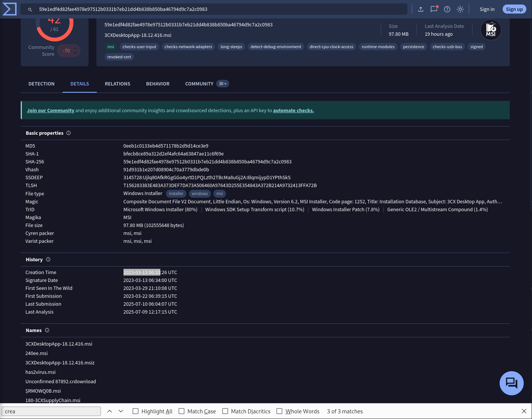Click the name 240ee.msi

tap(37, 353)
